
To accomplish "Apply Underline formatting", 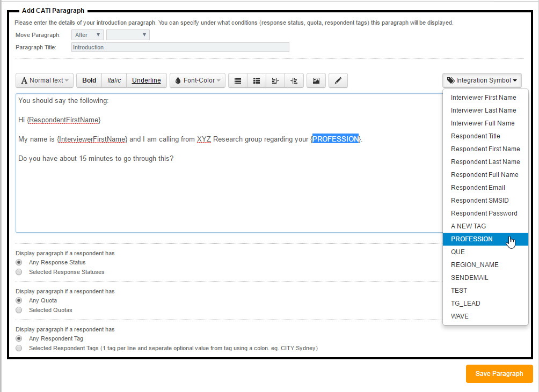I will point(146,80).
